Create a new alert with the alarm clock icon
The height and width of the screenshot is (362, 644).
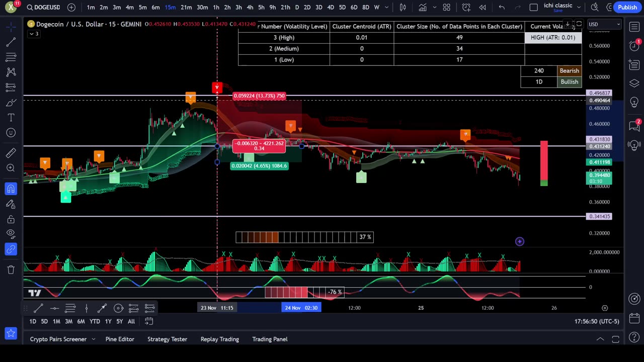[x=466, y=7]
